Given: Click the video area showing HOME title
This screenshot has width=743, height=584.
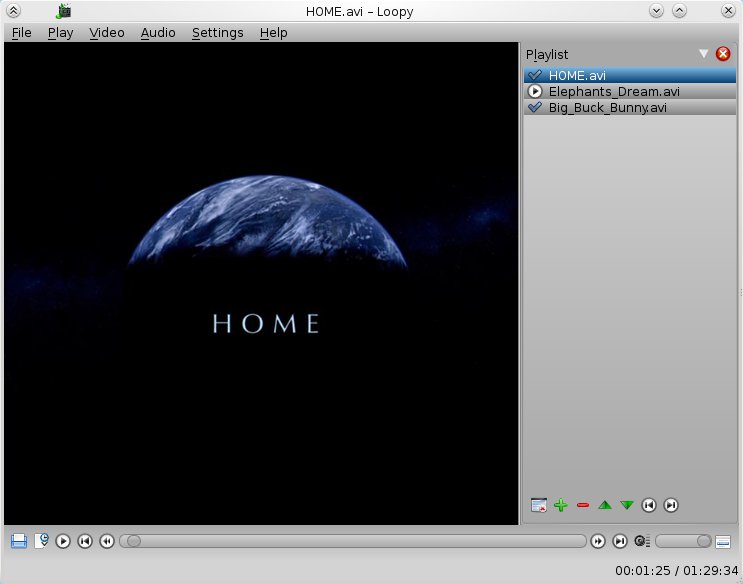Looking at the screenshot, I should 261,283.
